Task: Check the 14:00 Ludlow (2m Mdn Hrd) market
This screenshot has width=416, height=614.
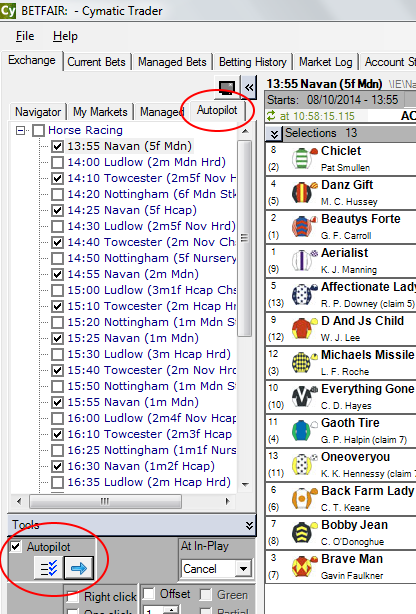Action: pyautogui.click(x=58, y=162)
